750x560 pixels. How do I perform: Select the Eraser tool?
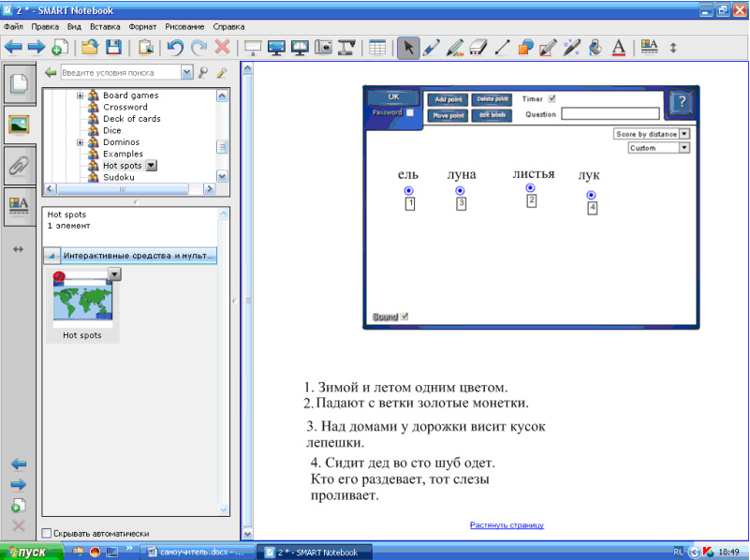(x=478, y=47)
